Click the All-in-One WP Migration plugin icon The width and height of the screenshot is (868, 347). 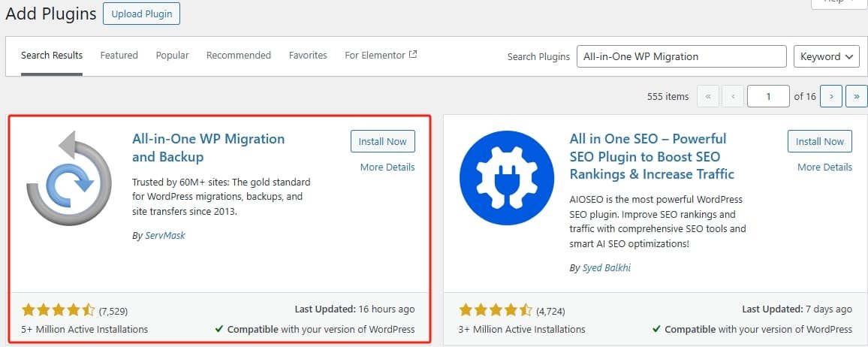coord(68,178)
